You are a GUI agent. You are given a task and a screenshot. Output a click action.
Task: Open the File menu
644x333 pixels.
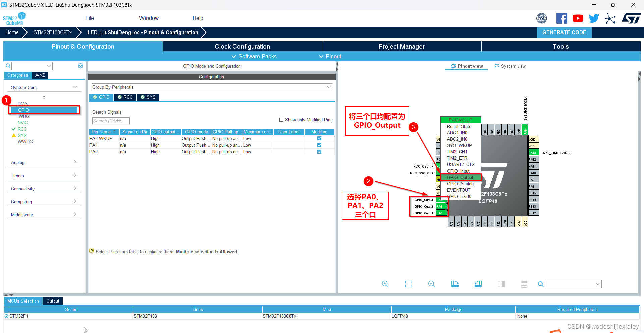coord(90,18)
